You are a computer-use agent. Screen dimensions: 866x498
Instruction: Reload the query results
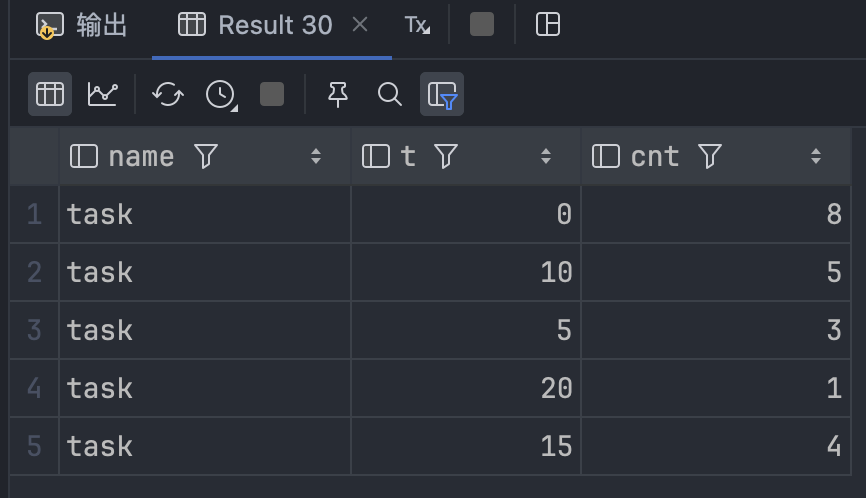pyautogui.click(x=168, y=94)
